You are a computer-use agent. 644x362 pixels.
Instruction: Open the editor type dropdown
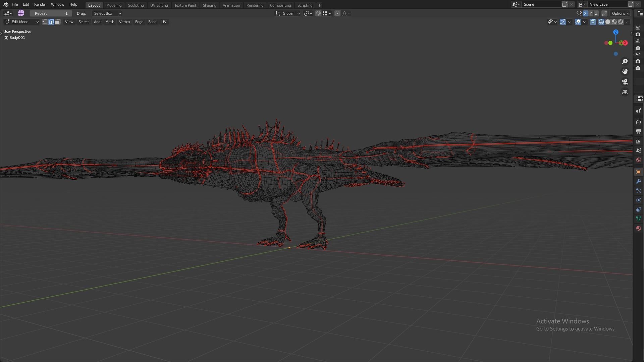coord(8,13)
